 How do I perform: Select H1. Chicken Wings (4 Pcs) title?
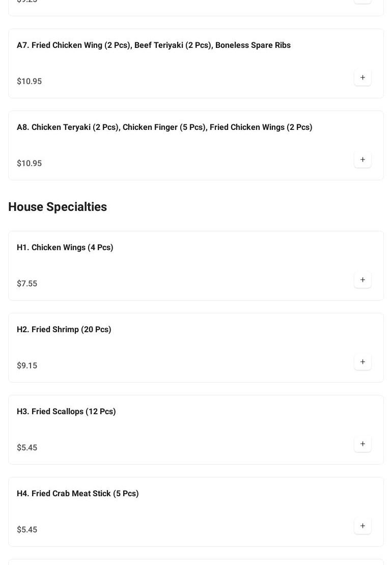pos(65,248)
